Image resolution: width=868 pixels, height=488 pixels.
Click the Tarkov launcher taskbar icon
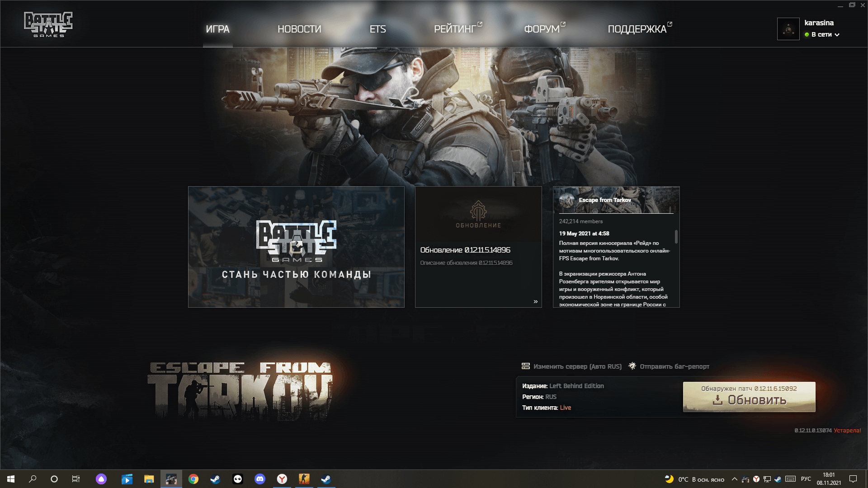tap(171, 479)
